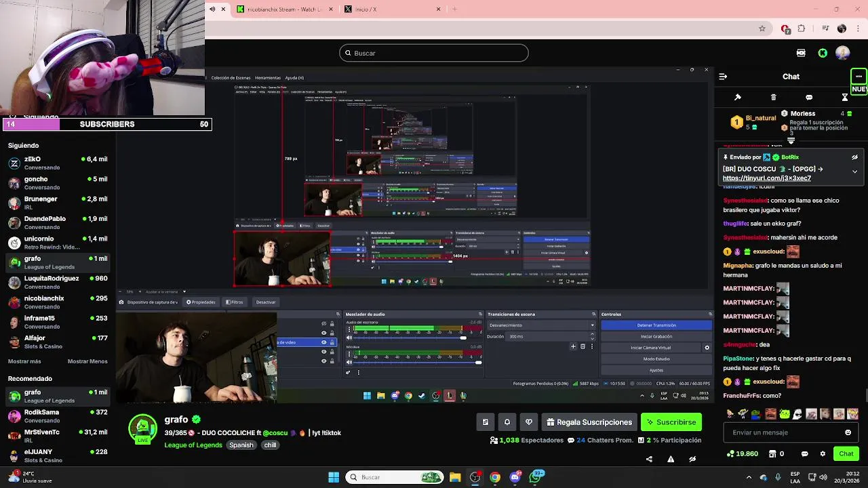
Task: Open Discord from the taskbar
Action: (x=515, y=477)
